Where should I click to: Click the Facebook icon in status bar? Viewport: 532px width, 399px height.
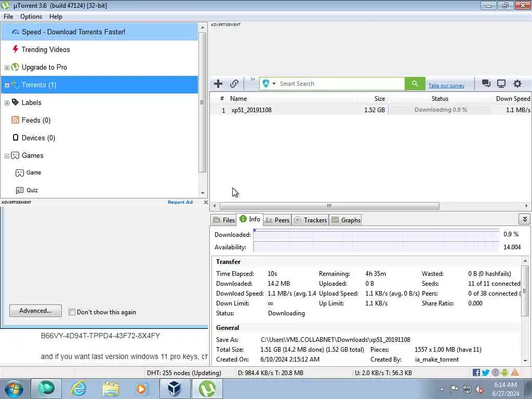(x=476, y=373)
